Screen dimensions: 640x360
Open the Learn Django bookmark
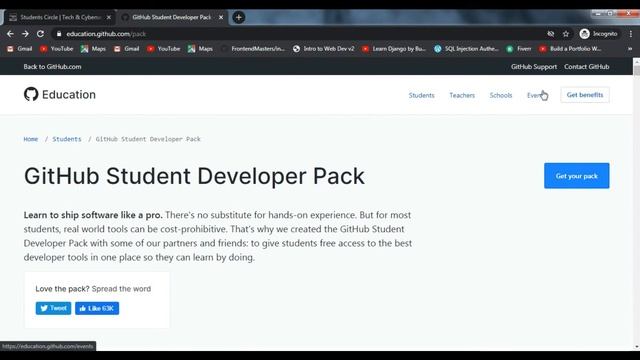[x=394, y=49]
